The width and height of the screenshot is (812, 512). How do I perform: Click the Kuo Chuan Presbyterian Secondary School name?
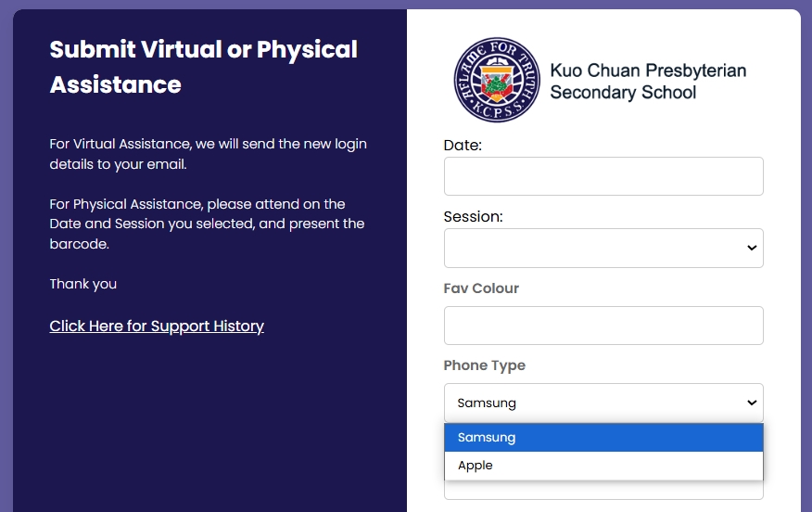(x=648, y=81)
